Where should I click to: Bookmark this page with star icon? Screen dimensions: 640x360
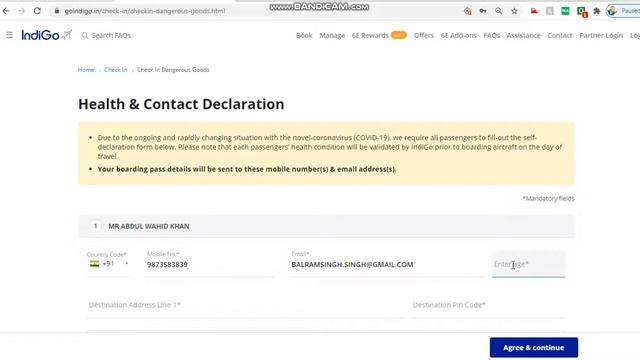[514, 11]
